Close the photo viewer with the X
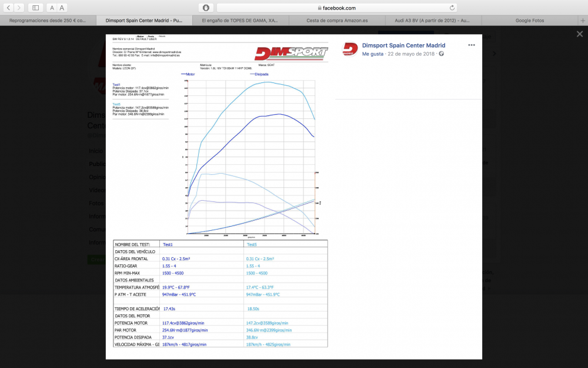Viewport: 588px width, 368px height. [580, 34]
